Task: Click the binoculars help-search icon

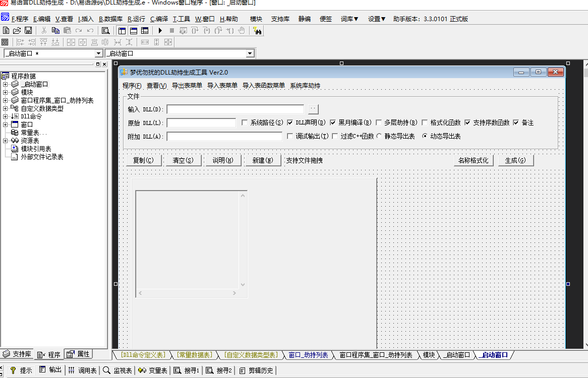Action: [257, 31]
